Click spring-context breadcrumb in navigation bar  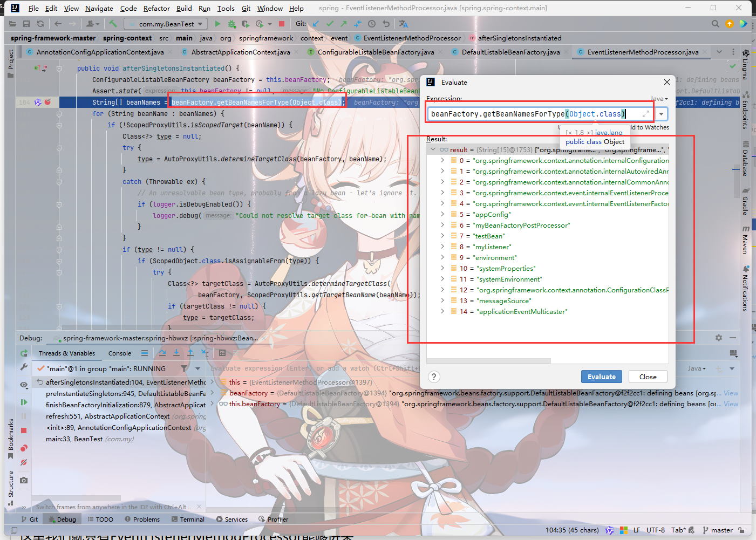click(x=127, y=38)
